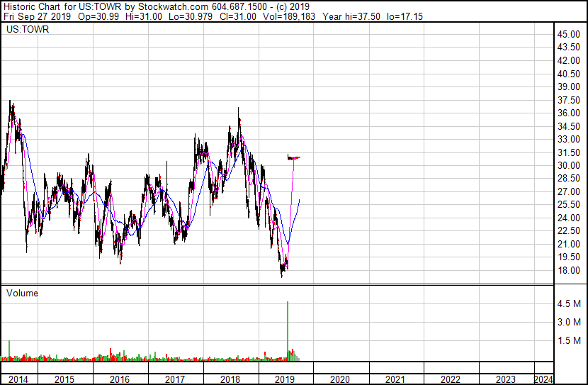This screenshot has height=385, width=588.
Task: Select the 2017 year on time axis
Action: pyautogui.click(x=175, y=379)
